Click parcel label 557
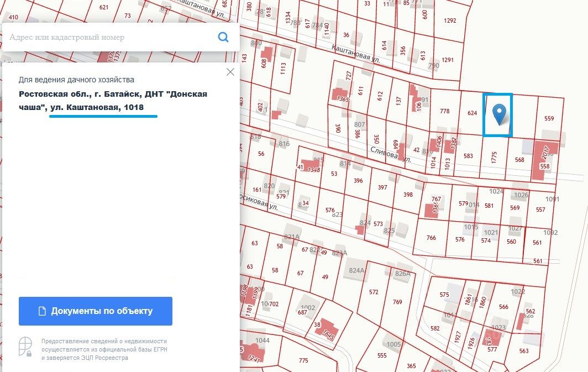 click(x=540, y=209)
